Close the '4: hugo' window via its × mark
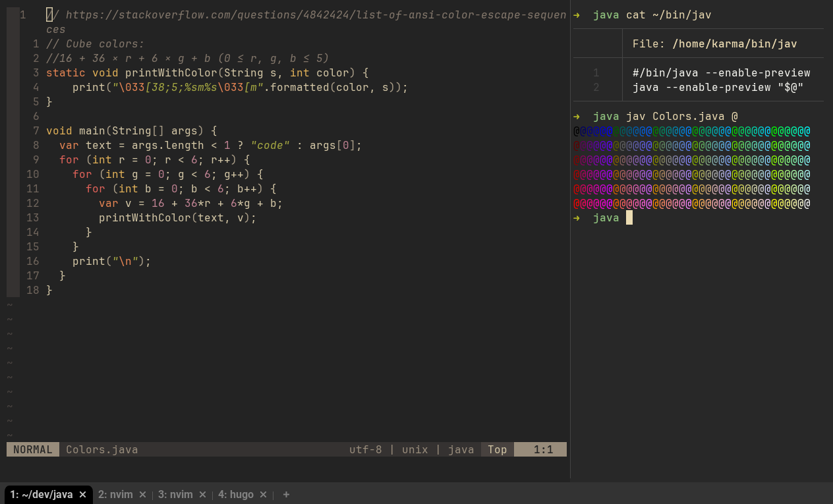This screenshot has height=504, width=833. click(x=263, y=494)
